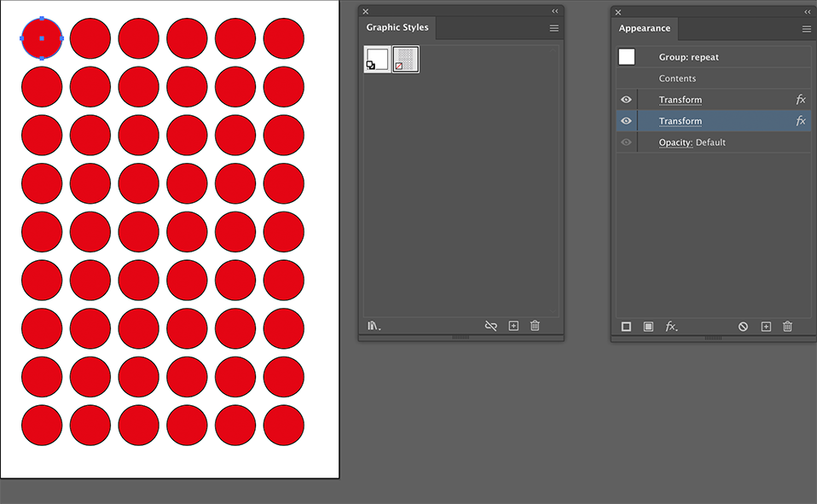Select the Appearance tab
Image resolution: width=817 pixels, height=504 pixels.
pos(644,29)
